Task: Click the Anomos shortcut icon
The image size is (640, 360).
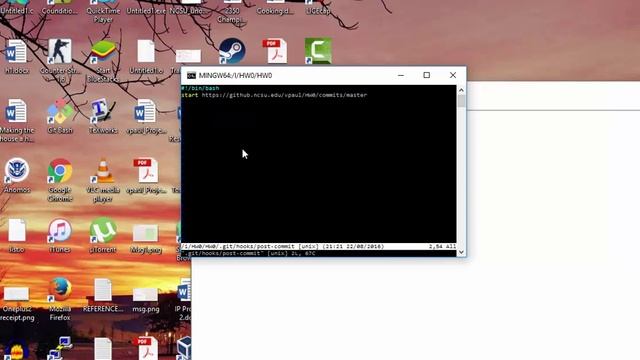Action: pyautogui.click(x=16, y=171)
